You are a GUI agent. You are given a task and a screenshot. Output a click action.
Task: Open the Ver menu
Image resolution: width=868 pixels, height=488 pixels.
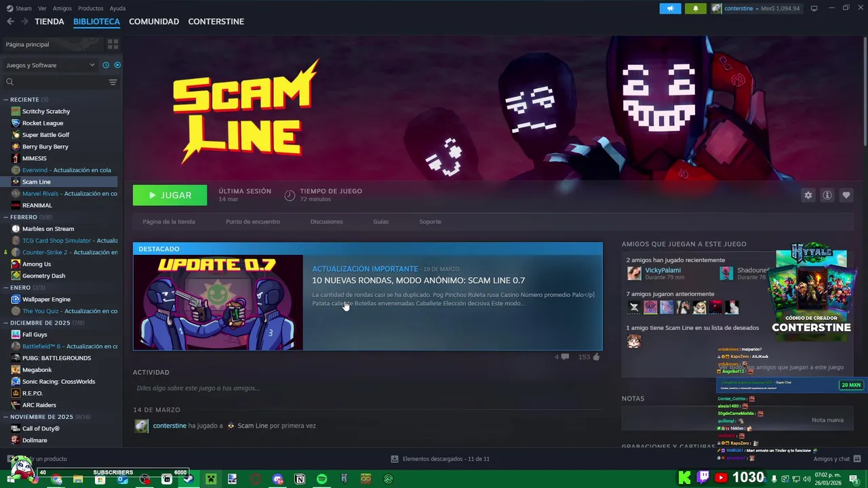(42, 8)
